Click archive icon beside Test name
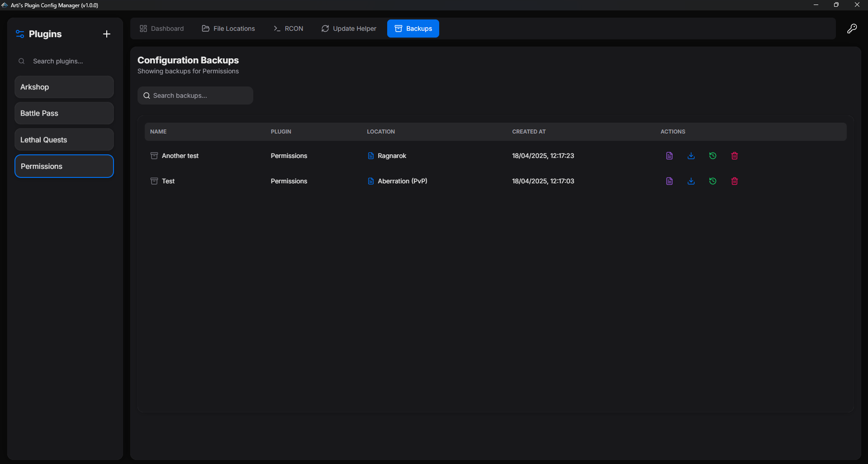The height and width of the screenshot is (464, 868). coord(154,181)
